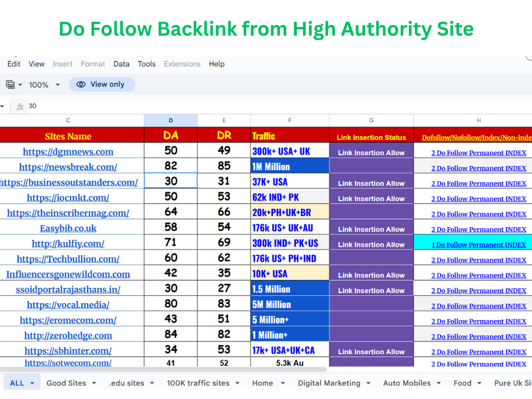Select the Traffic header cell
532x399 pixels.
pos(290,135)
